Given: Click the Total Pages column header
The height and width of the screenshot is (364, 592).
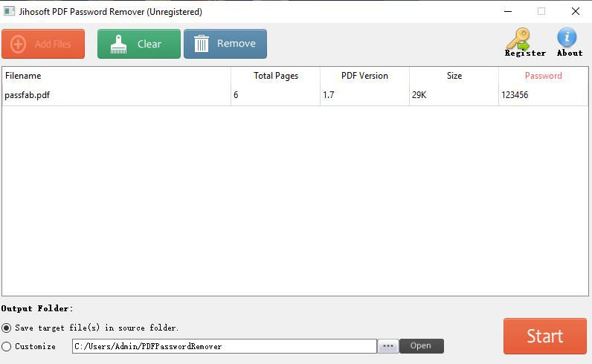Looking at the screenshot, I should pyautogui.click(x=275, y=76).
